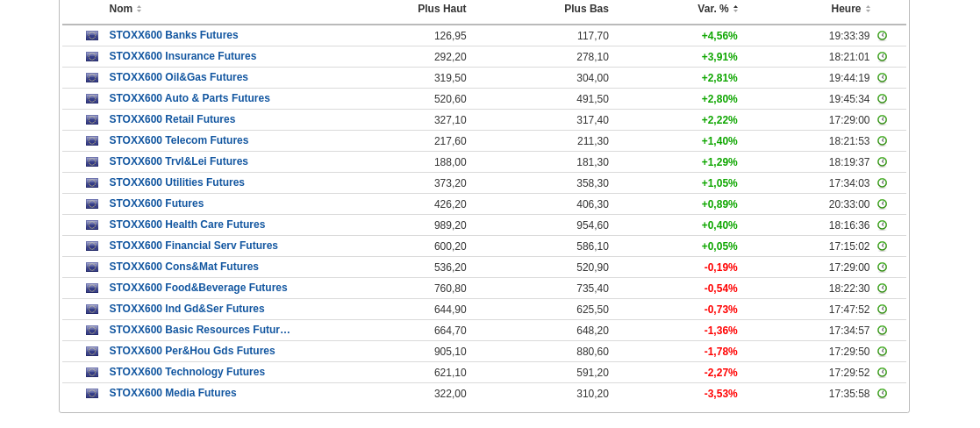This screenshot has height=428, width=980.
Task: Open the STOXX600 Basic Resources Futures link
Action: tap(199, 330)
